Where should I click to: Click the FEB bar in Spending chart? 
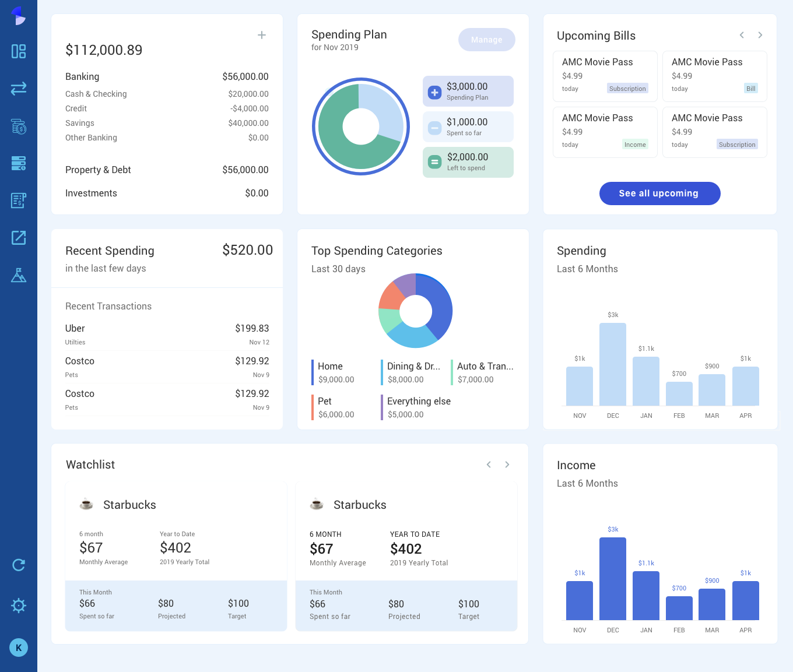(679, 394)
